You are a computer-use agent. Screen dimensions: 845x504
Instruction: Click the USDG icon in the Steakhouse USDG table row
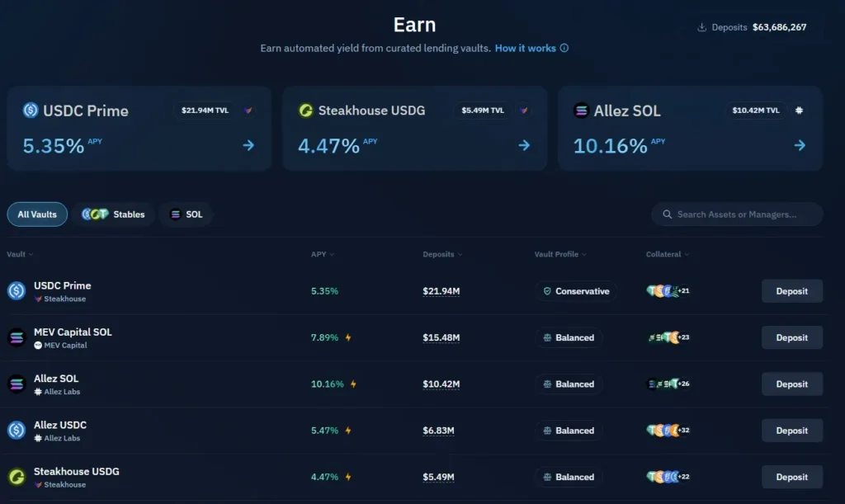17,477
